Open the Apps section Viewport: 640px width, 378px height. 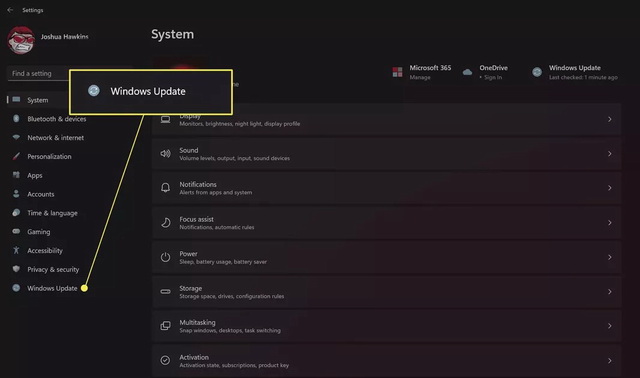point(35,175)
